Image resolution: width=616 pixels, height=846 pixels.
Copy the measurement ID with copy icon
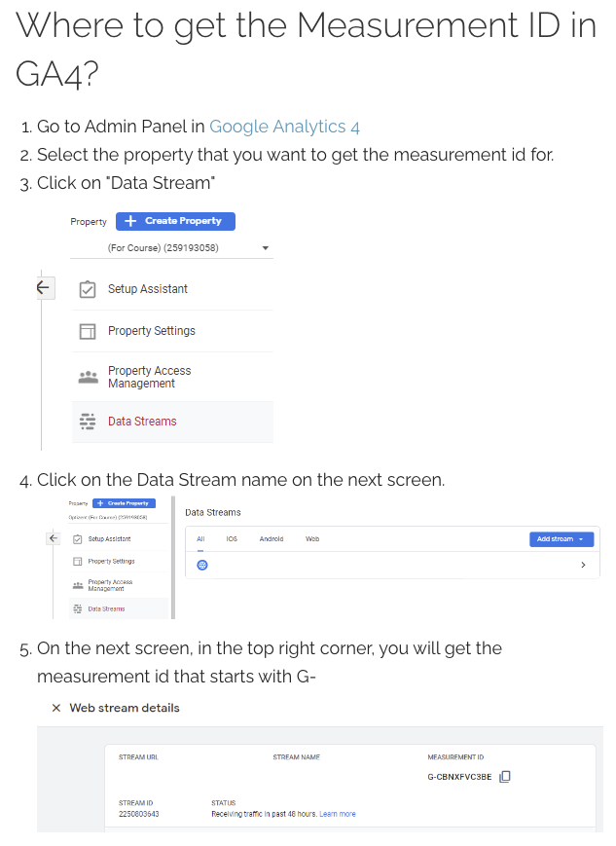pos(505,777)
